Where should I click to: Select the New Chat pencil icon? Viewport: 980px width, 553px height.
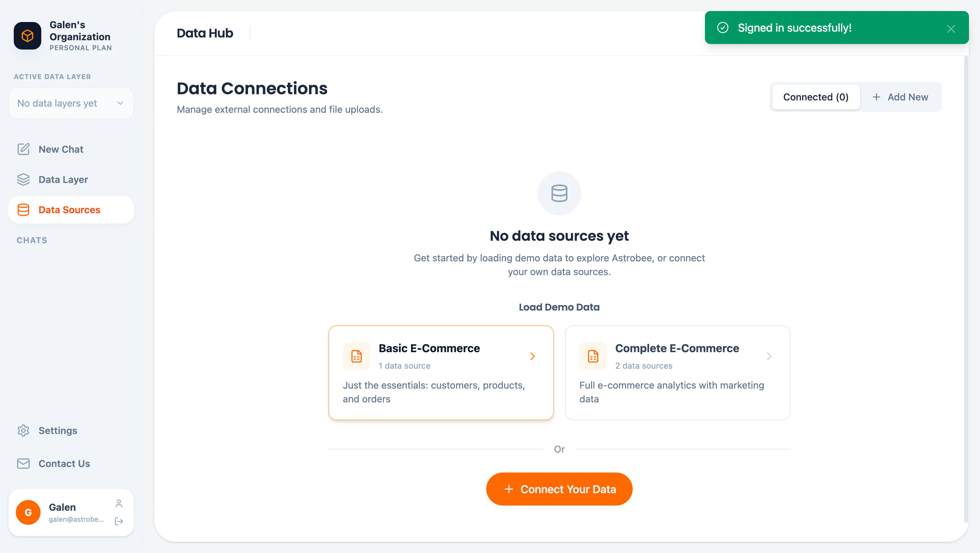[x=24, y=149]
